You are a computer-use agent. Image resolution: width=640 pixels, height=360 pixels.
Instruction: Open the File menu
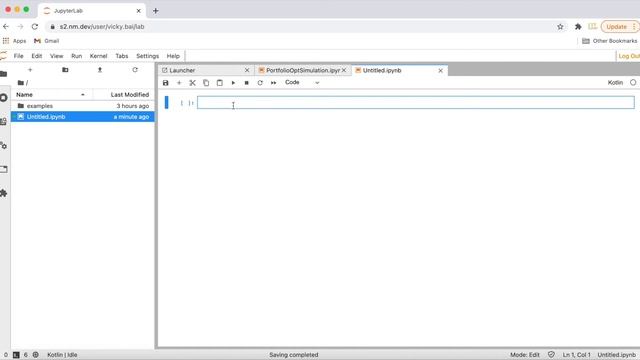pos(18,56)
